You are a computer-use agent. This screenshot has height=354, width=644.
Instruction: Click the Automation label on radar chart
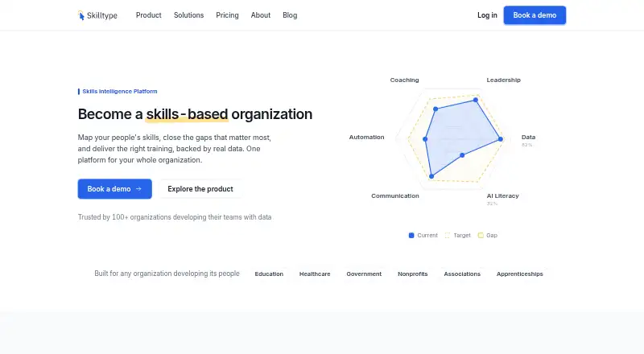(x=367, y=137)
